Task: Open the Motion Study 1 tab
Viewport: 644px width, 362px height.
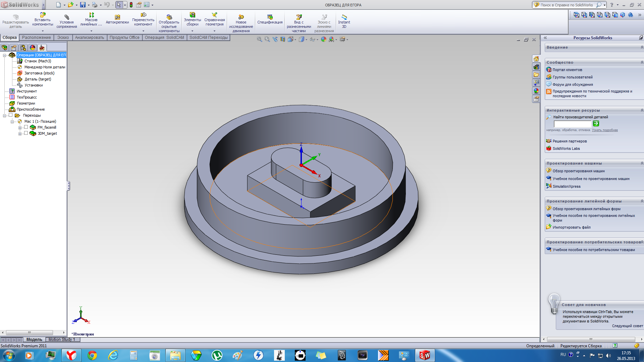Action: (62, 340)
